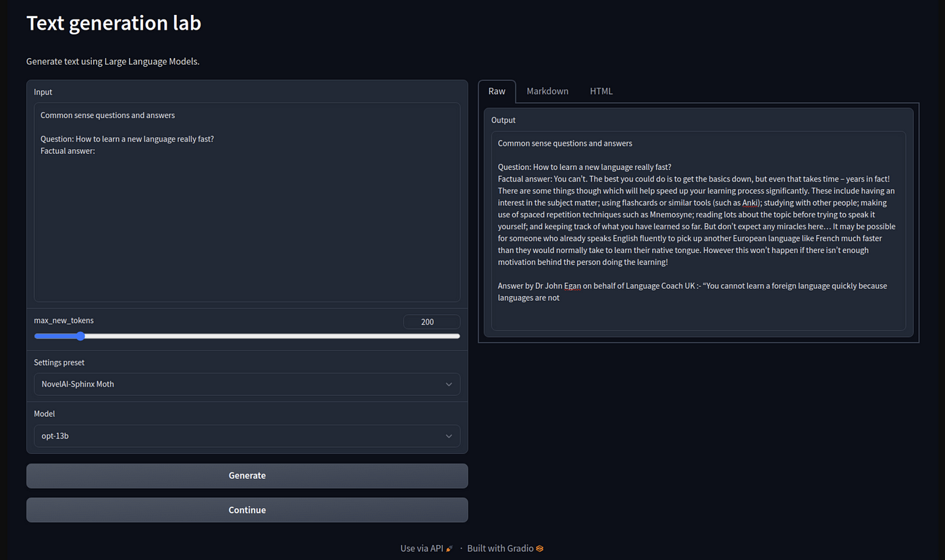Click the Model dropdown chevron arrow
The height and width of the screenshot is (560, 945).
point(449,436)
